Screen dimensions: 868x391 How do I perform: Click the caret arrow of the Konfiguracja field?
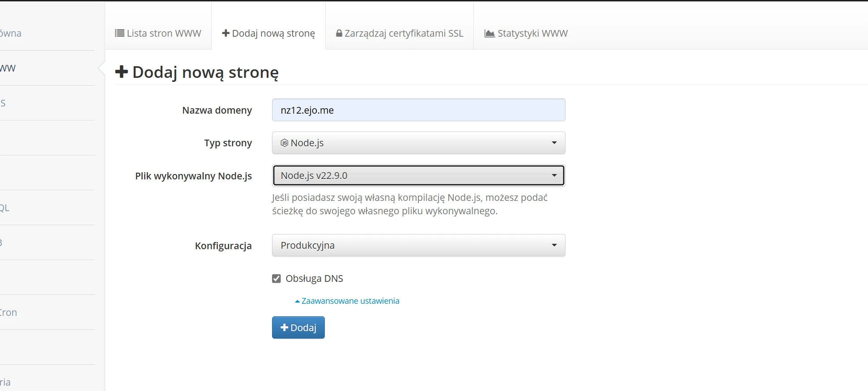tap(554, 245)
